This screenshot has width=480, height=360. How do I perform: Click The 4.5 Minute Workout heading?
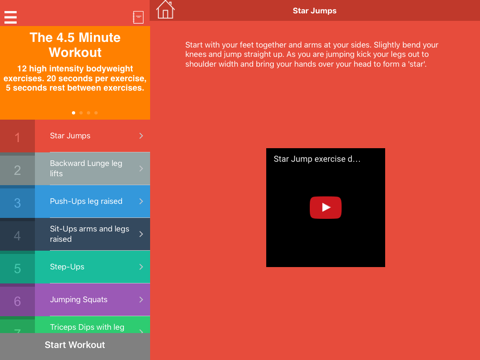tap(75, 45)
